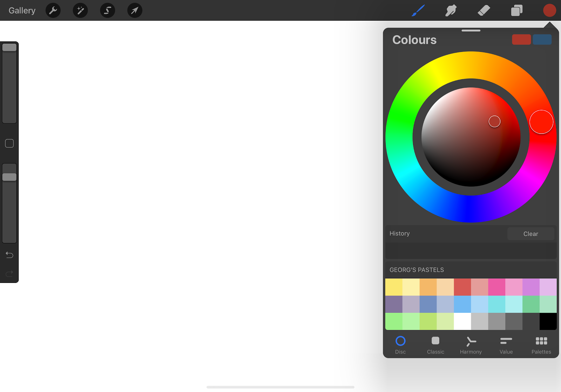Pick the steel blue pastel swatch
Screen dimensions: 561x392
[x=428, y=304]
